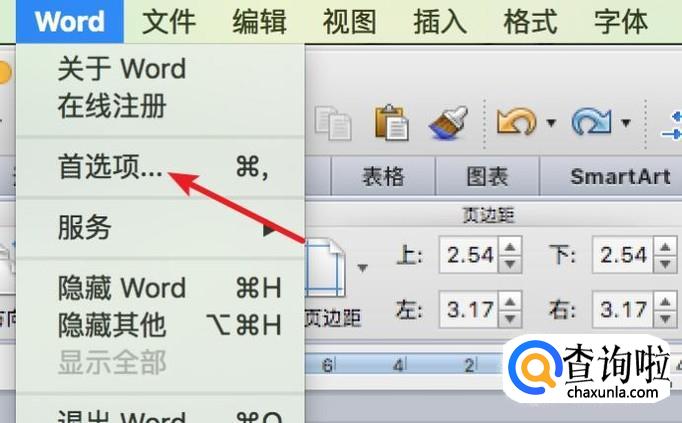682x423 pixels.
Task: Open the 插入 (Insert) menu in menu bar
Action: pyautogui.click(x=439, y=21)
